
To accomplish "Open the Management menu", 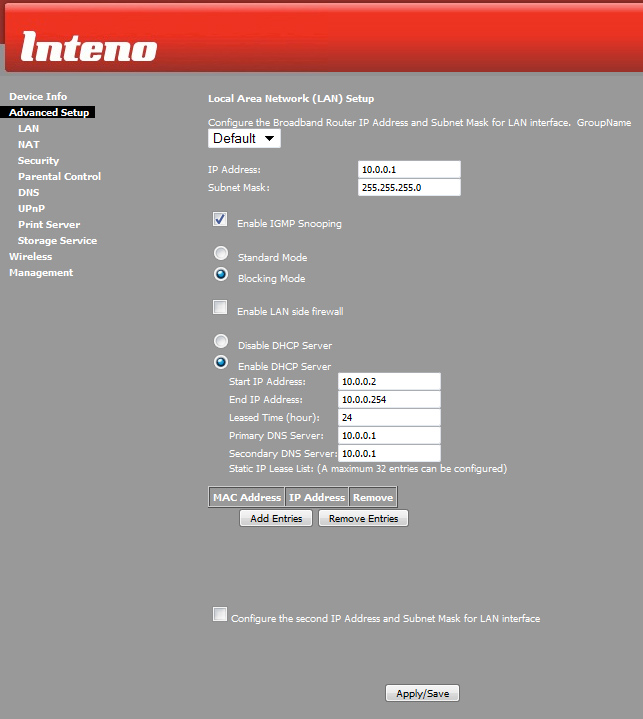I will tap(41, 273).
